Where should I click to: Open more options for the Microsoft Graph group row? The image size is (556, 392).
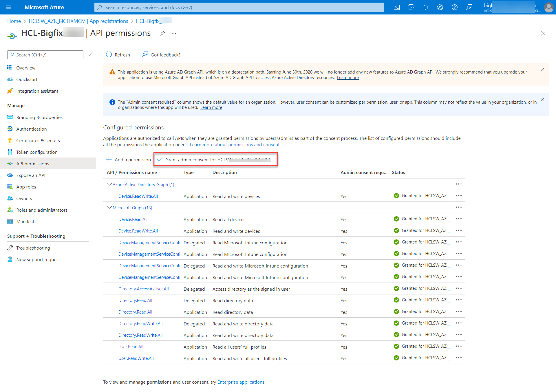459,207
